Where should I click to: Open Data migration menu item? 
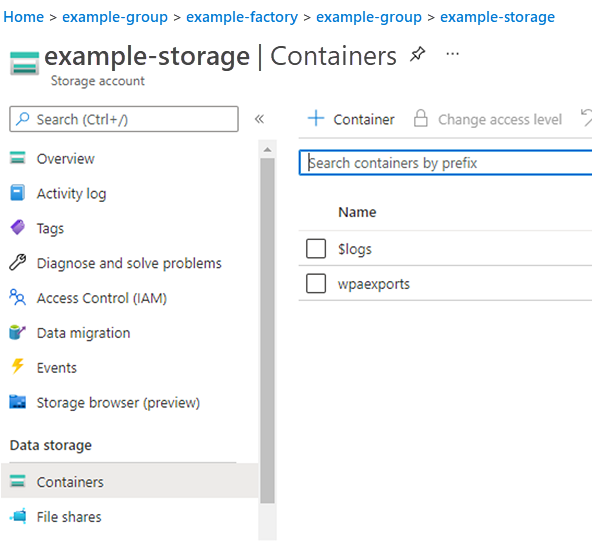point(83,333)
